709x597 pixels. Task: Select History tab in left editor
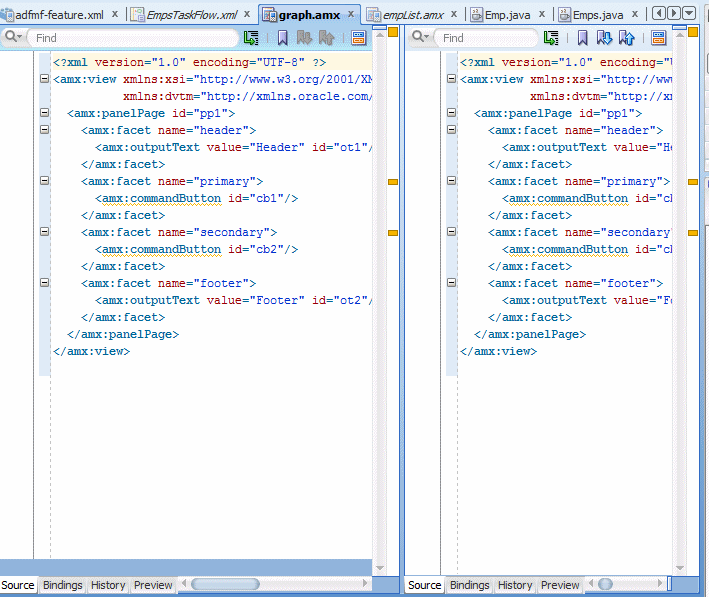(x=108, y=585)
